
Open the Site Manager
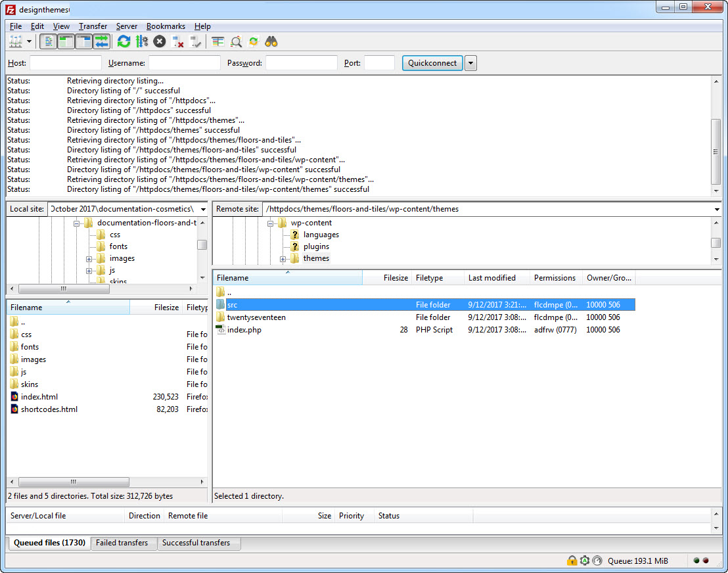pyautogui.click(x=15, y=41)
